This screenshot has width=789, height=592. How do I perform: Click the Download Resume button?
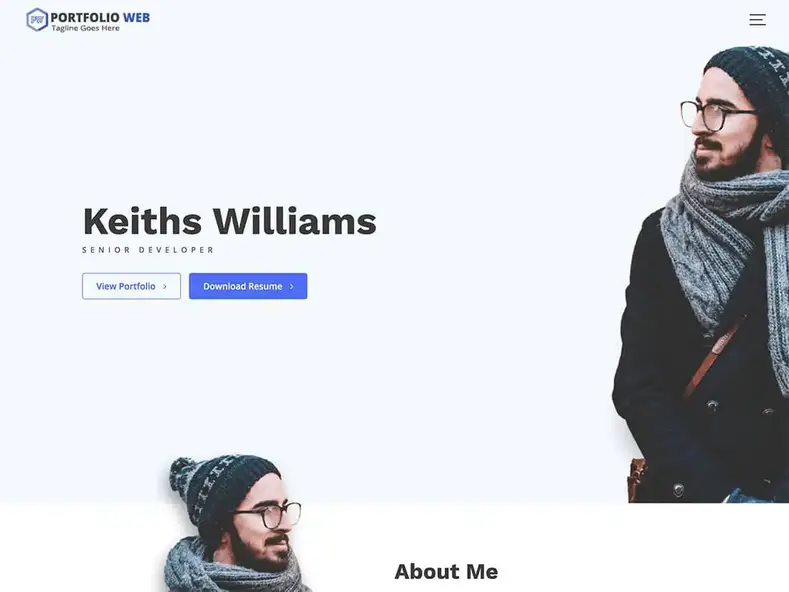248,286
